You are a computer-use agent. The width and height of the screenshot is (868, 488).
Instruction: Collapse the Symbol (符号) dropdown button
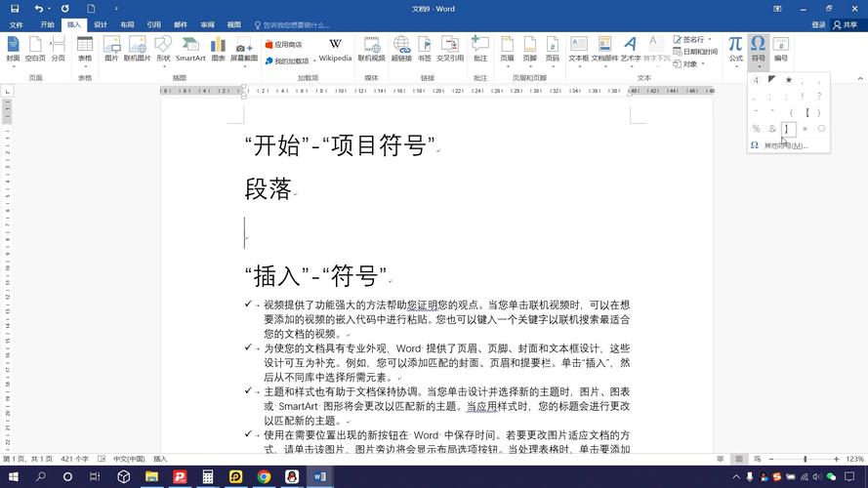tap(759, 50)
